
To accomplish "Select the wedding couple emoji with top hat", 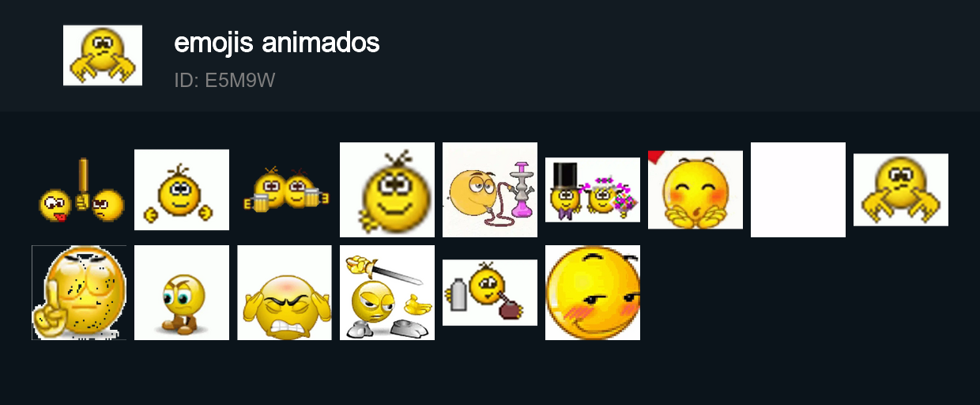I will coord(593,190).
